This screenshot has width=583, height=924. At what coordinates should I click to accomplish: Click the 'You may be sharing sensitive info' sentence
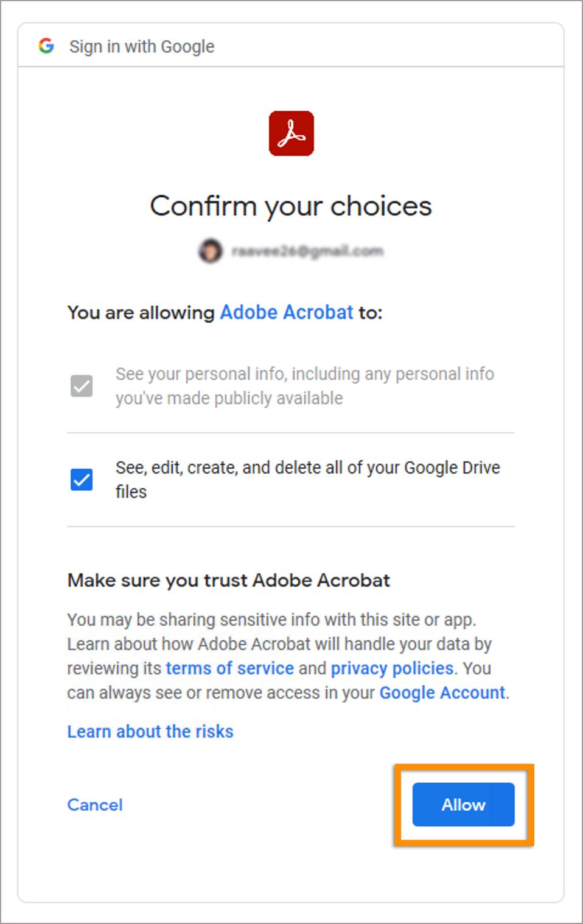(x=271, y=620)
